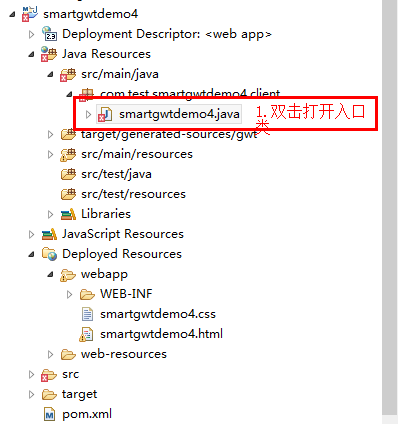Image resolution: width=398 pixels, height=424 pixels.
Task: Expand the Deployment Descriptor node
Action: (x=31, y=34)
